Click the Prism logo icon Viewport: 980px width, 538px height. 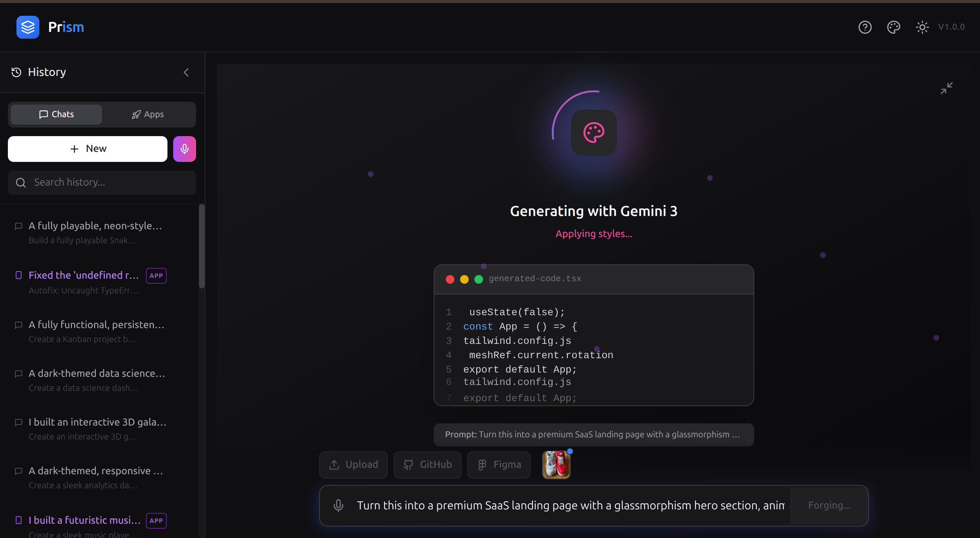28,27
